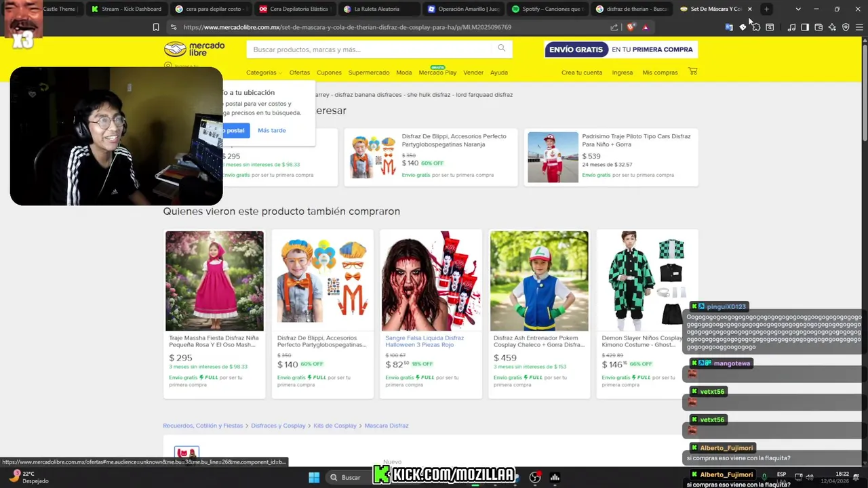
Task: Open a new browser tab with plus
Action: tap(766, 9)
